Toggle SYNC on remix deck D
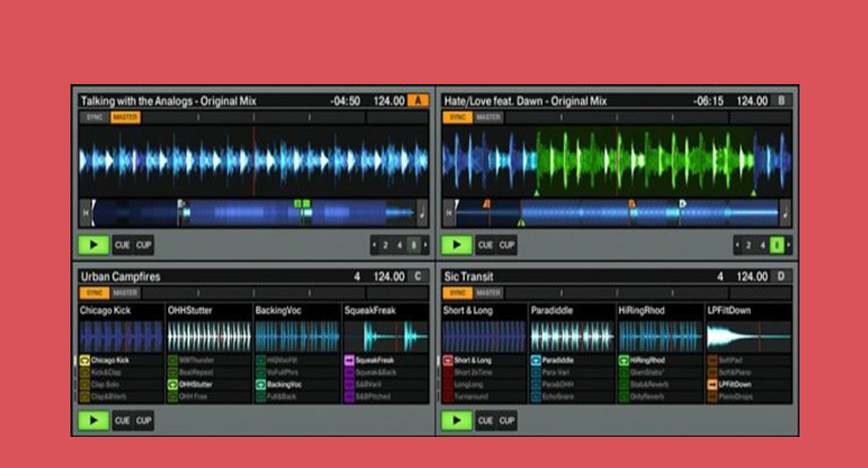 [458, 293]
